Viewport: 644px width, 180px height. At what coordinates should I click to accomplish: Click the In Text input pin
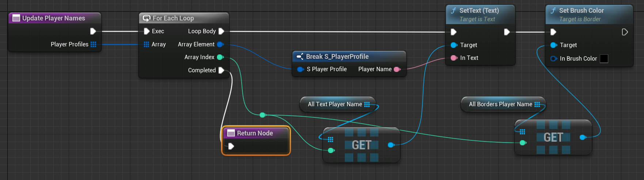454,58
